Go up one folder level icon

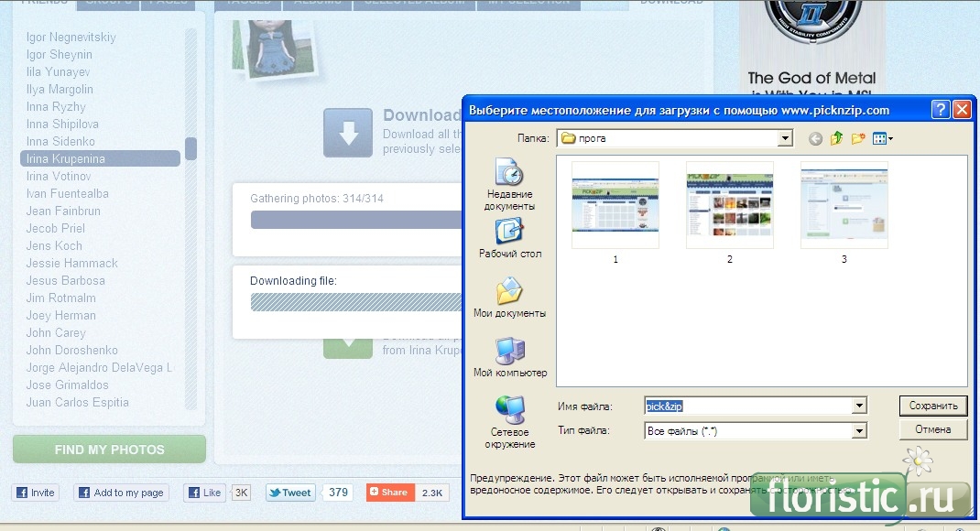[836, 139]
